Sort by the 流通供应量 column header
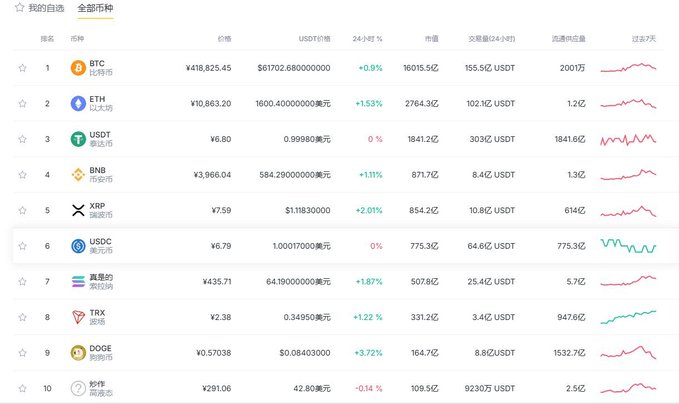679x404 pixels. tap(569, 39)
